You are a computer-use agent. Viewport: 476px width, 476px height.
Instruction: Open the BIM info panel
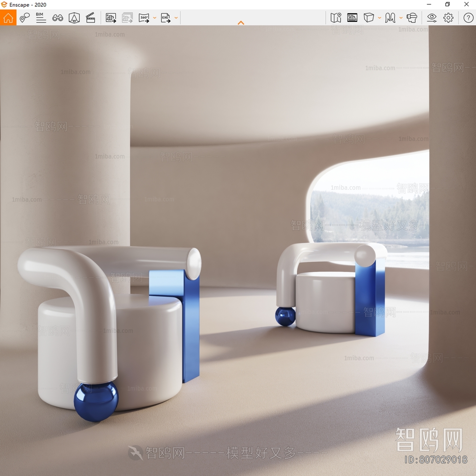pos(41,18)
